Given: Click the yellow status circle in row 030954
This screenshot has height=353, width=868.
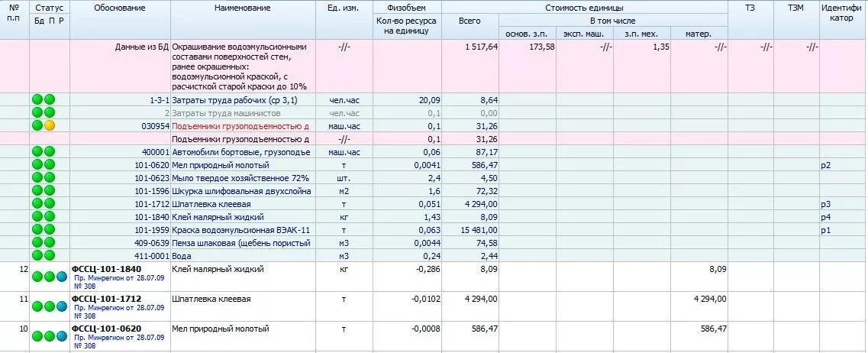Looking at the screenshot, I should coord(50,125).
